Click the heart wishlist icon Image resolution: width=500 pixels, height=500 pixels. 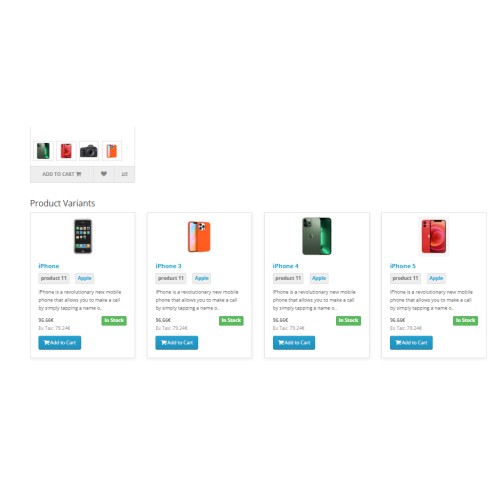(x=104, y=174)
